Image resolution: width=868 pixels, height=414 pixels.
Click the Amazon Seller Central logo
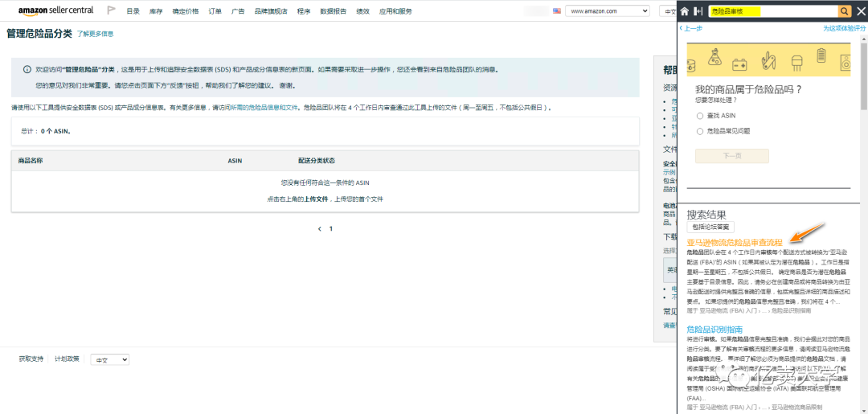pyautogui.click(x=55, y=10)
